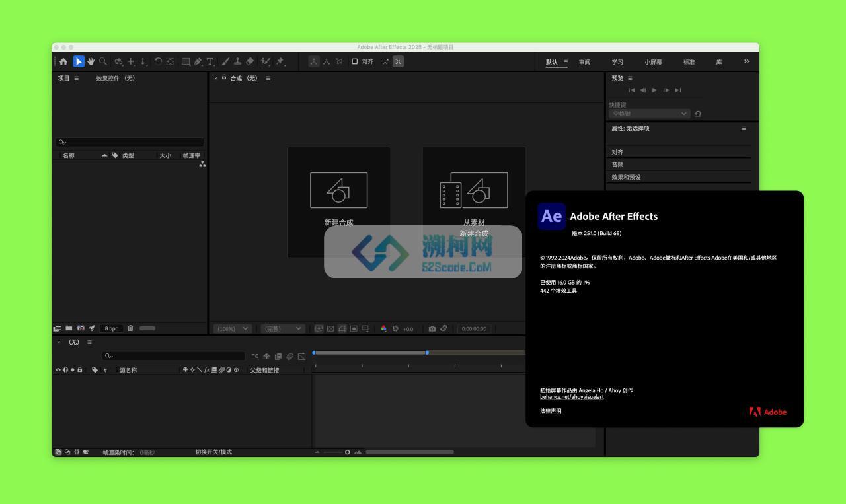This screenshot has height=504, width=846.
Task: Switch to the 标准 workspace tab
Action: 689,62
